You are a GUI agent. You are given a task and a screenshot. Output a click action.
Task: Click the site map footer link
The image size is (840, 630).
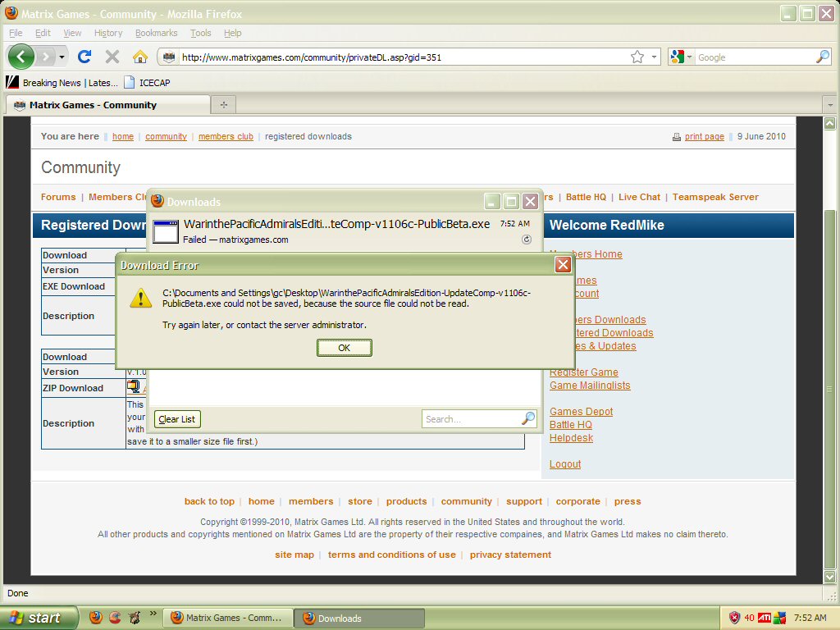click(294, 555)
